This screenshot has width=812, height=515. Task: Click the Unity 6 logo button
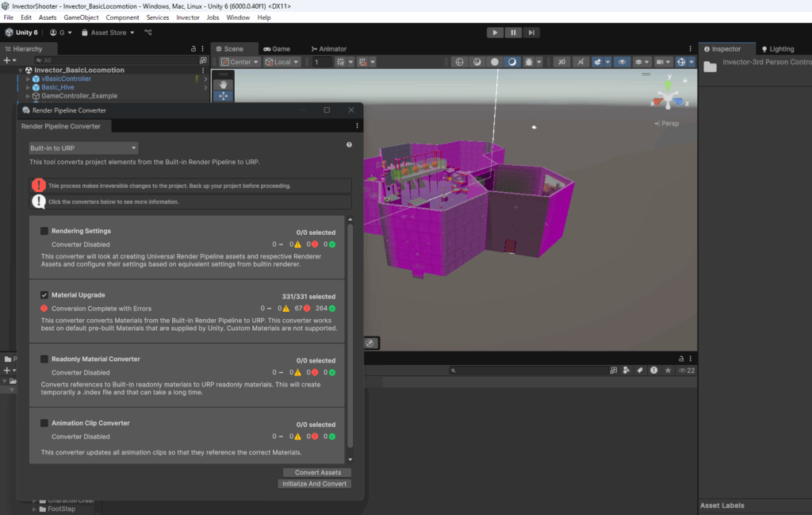21,32
